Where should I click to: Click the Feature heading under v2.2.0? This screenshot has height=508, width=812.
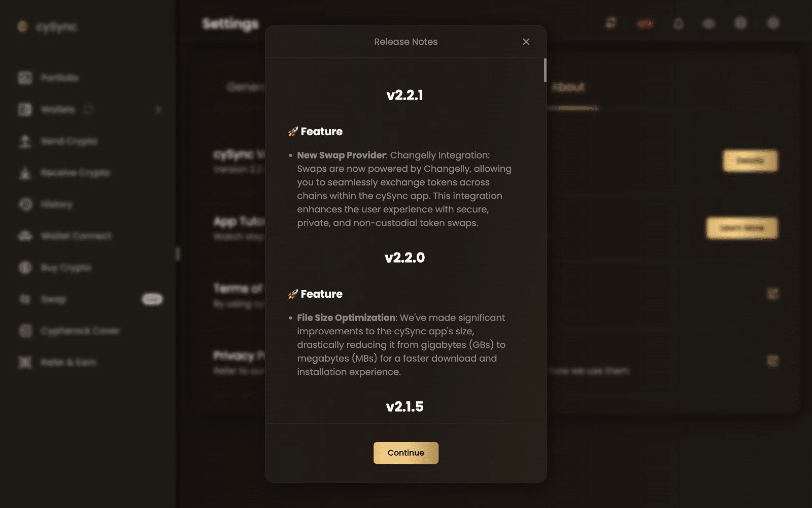(x=321, y=294)
